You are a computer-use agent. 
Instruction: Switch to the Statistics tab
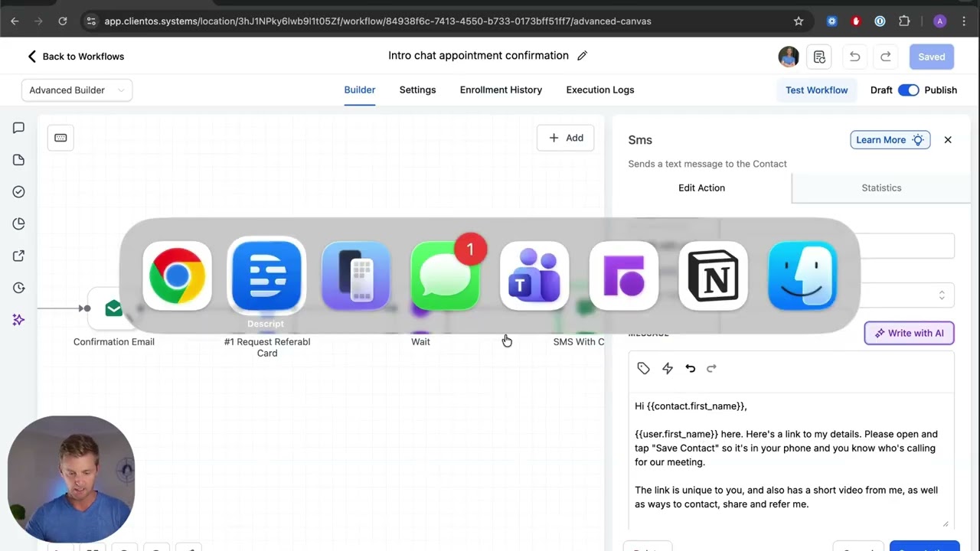(x=881, y=187)
